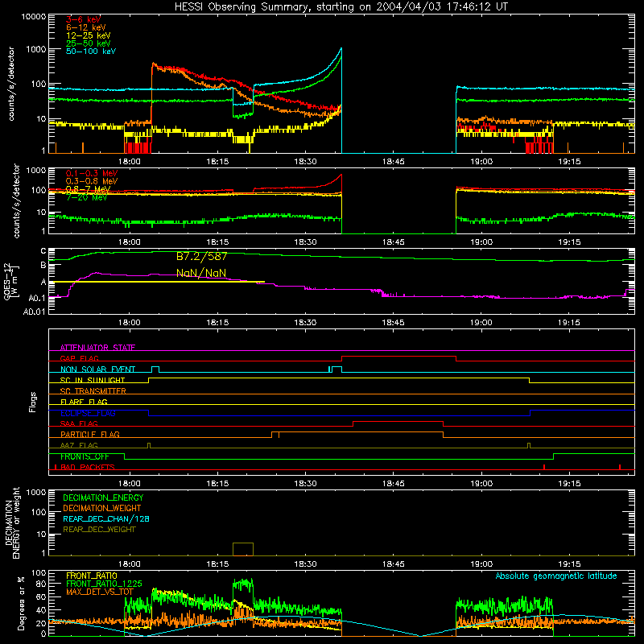Click the DECIMATION_ENERGY legend label
The height and width of the screenshot is (644, 644).
(103, 497)
